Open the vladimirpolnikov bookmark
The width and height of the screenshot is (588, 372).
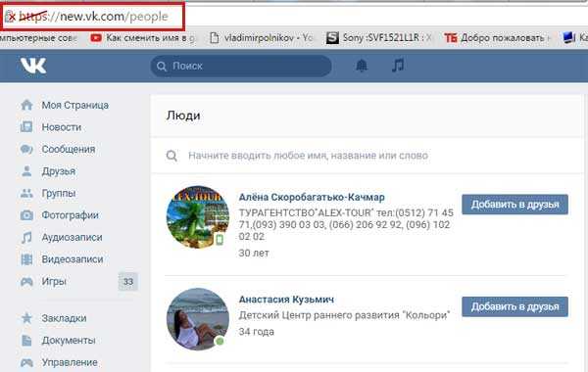tap(261, 38)
